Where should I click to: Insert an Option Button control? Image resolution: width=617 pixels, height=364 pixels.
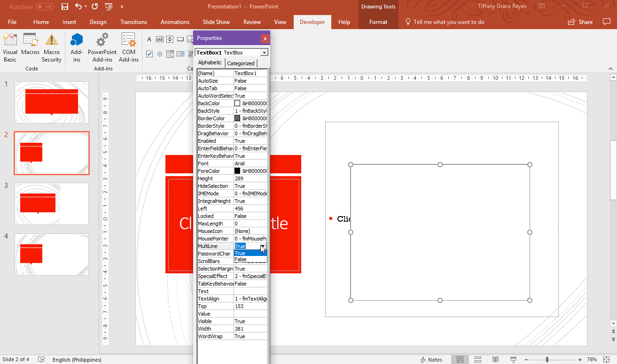(160, 54)
